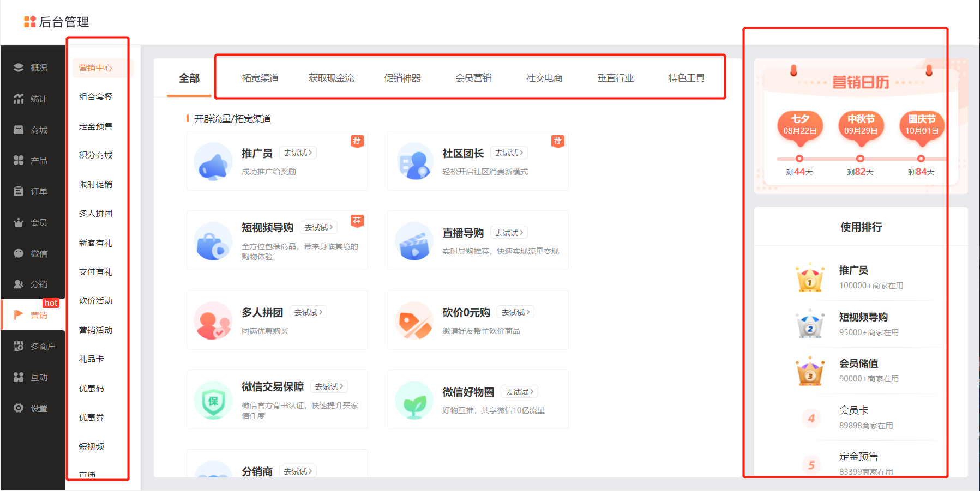Select 会员储值 in the usage ranking

click(858, 363)
